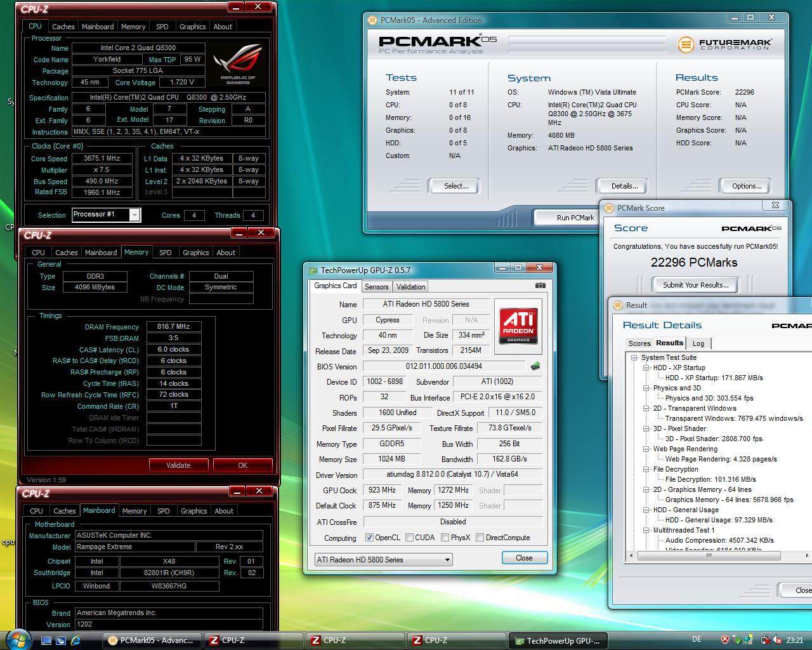This screenshot has height=650, width=812.
Task: Open the ATI Radeon HD 5800 Series GPU dropdown
Action: click(384, 560)
